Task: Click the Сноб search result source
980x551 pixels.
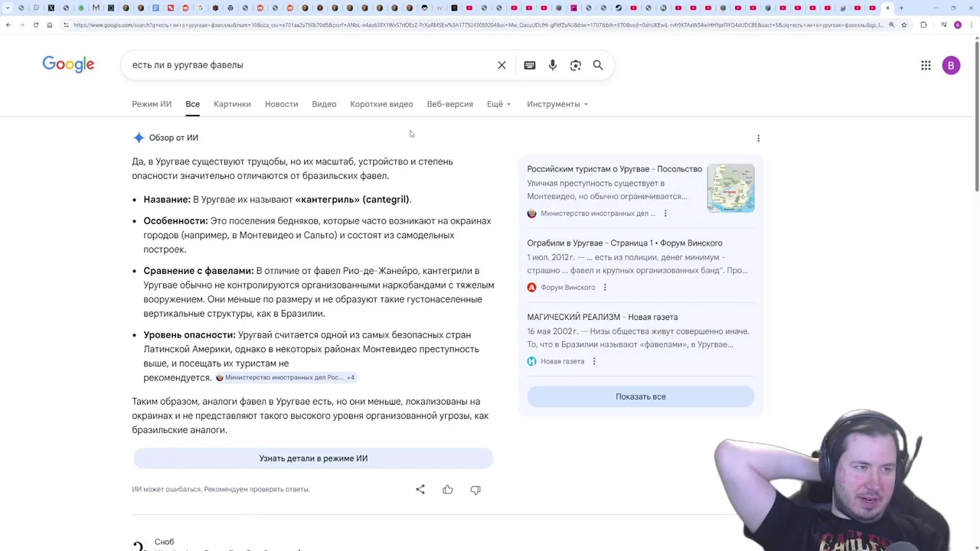Action: coord(164,542)
